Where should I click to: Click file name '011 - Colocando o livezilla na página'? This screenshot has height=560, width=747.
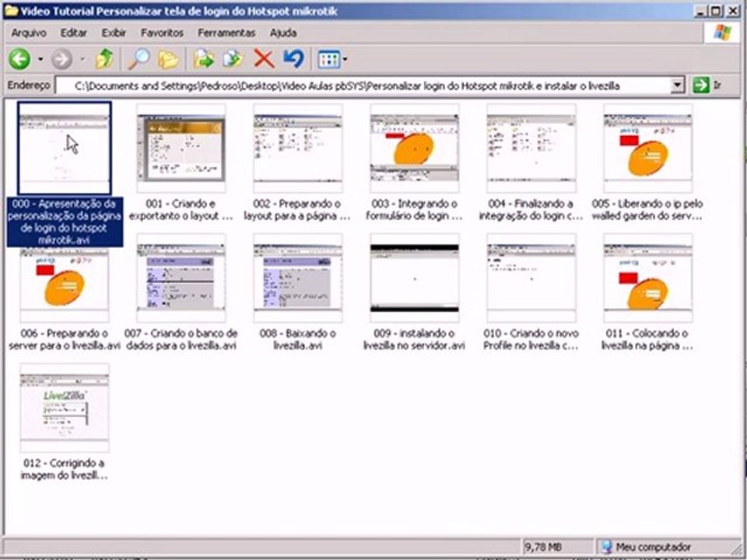click(648, 340)
